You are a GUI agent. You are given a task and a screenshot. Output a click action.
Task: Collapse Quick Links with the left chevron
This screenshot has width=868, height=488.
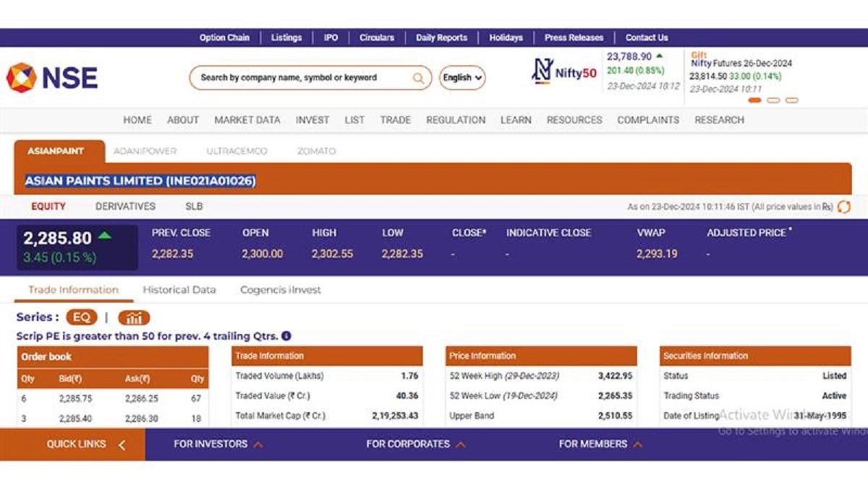point(122,445)
